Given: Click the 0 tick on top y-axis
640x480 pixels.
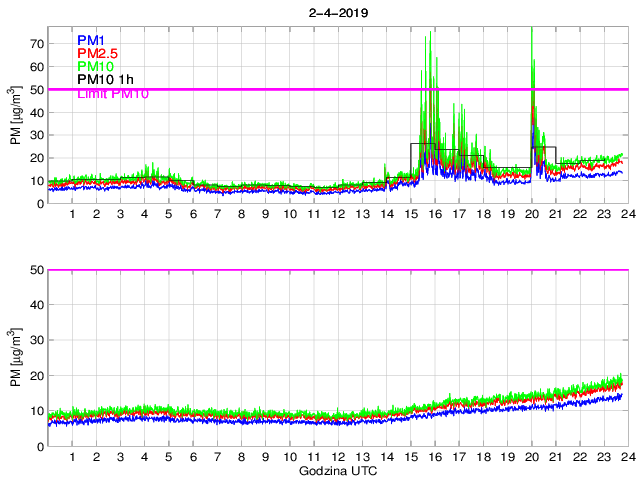Looking at the screenshot, I should coord(39,204).
